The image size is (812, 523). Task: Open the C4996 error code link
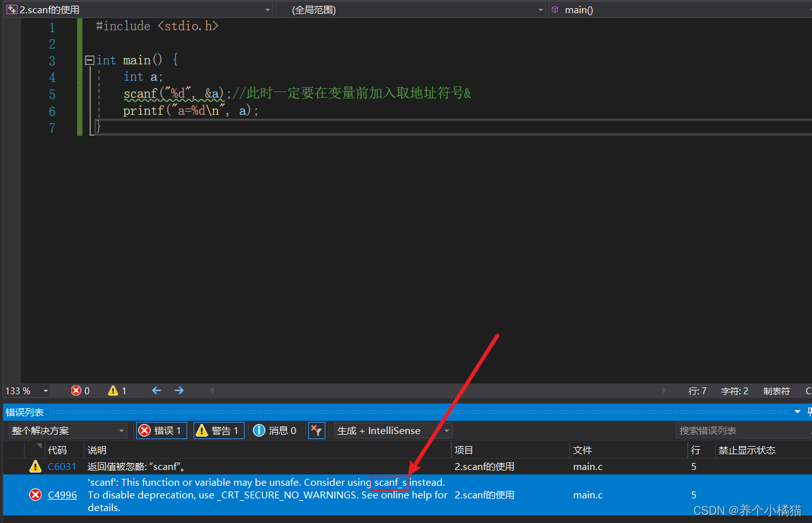pyautogui.click(x=62, y=495)
